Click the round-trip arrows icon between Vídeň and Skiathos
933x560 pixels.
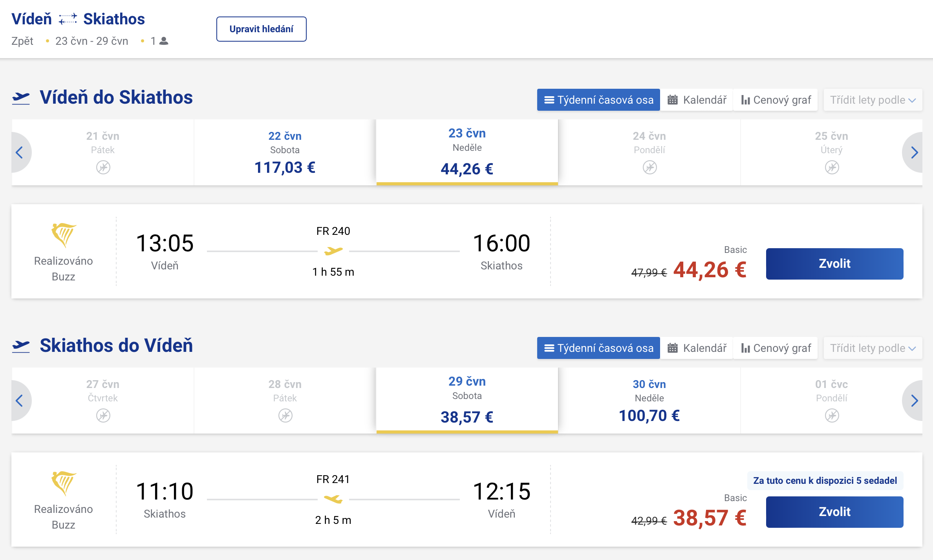click(68, 19)
